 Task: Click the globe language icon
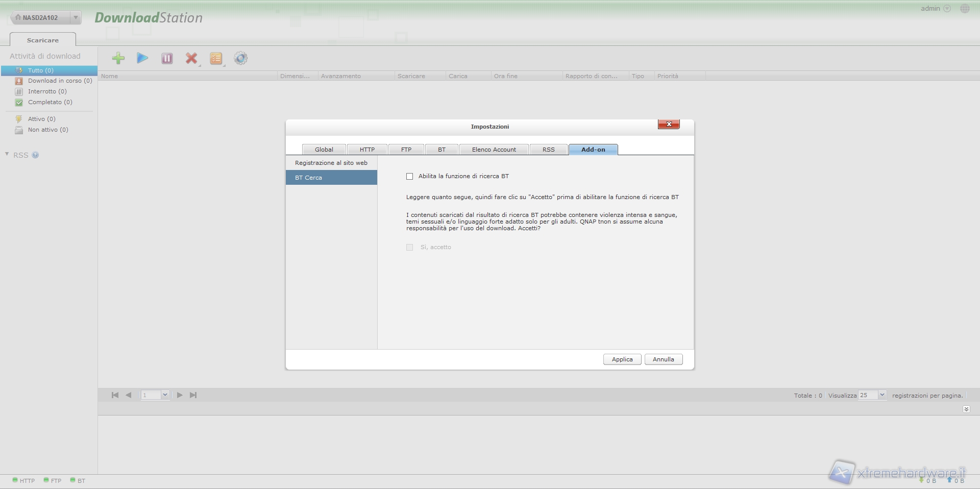point(964,9)
